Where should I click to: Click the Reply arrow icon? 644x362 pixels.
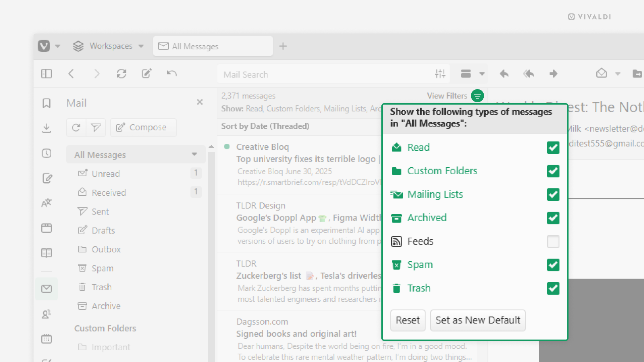[504, 74]
